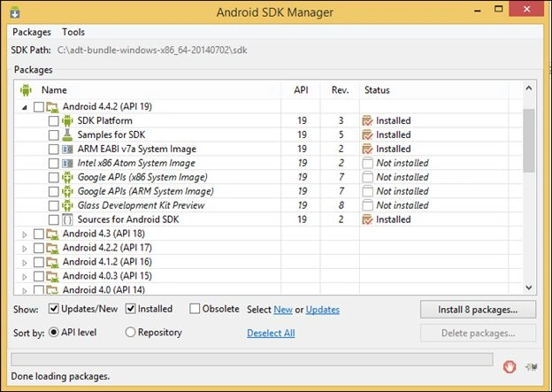Check the Android 4.4.2 (API 19) checkbox

point(39,107)
